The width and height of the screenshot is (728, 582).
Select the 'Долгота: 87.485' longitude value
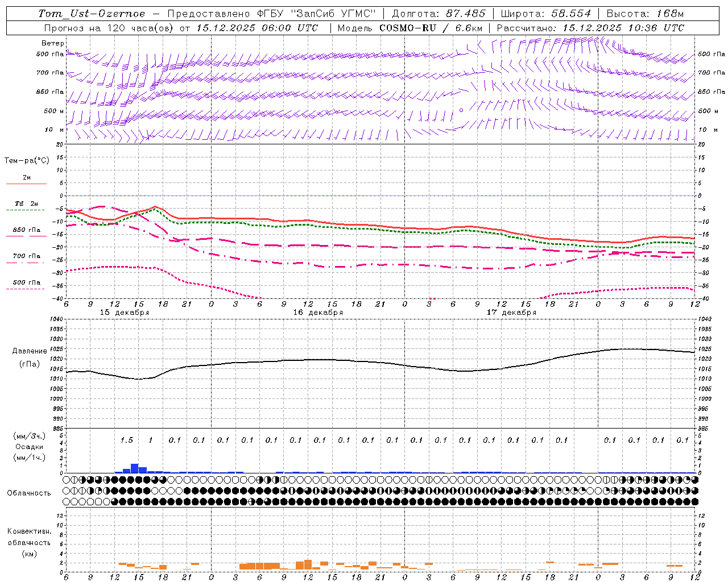439,14
